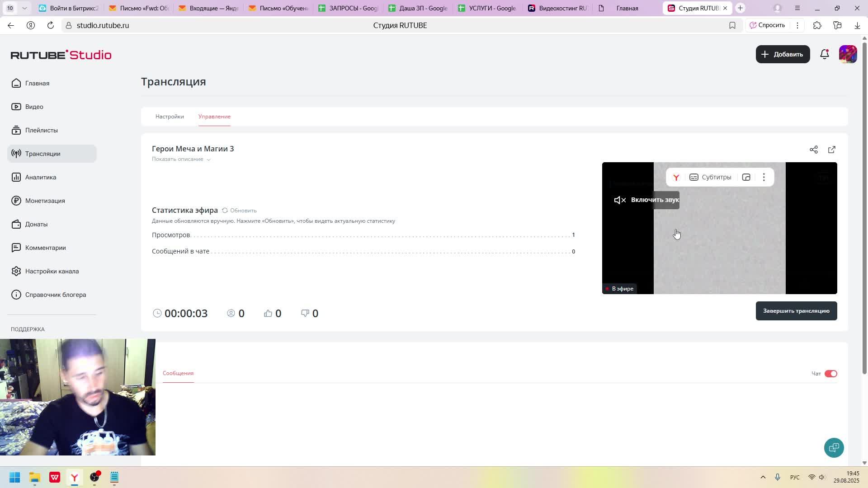
Task: Click the Добавить button
Action: pyautogui.click(x=782, y=54)
